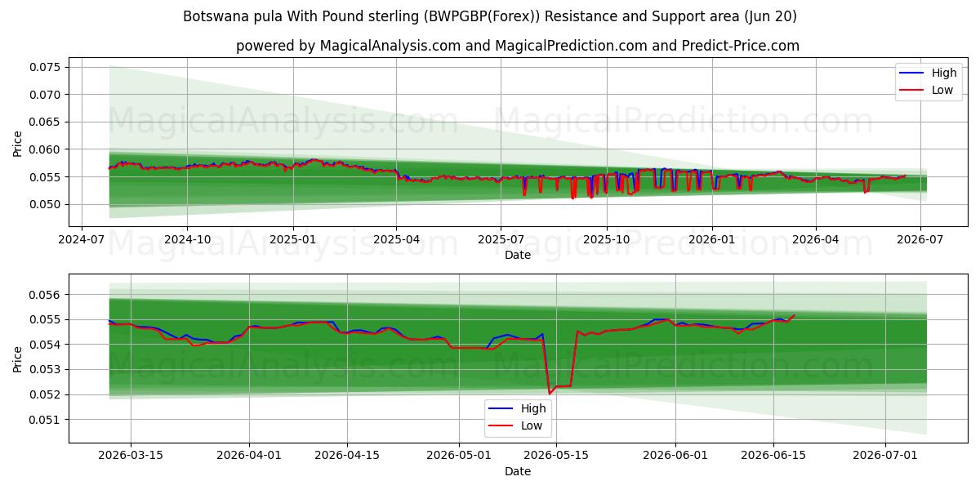
Task: Click the 0.060 tick on the top chart
Action: tap(46, 149)
